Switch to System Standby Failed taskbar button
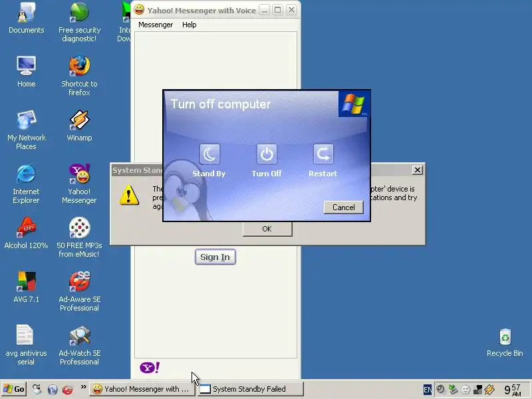Viewport: 532px width, 399px height. point(251,389)
